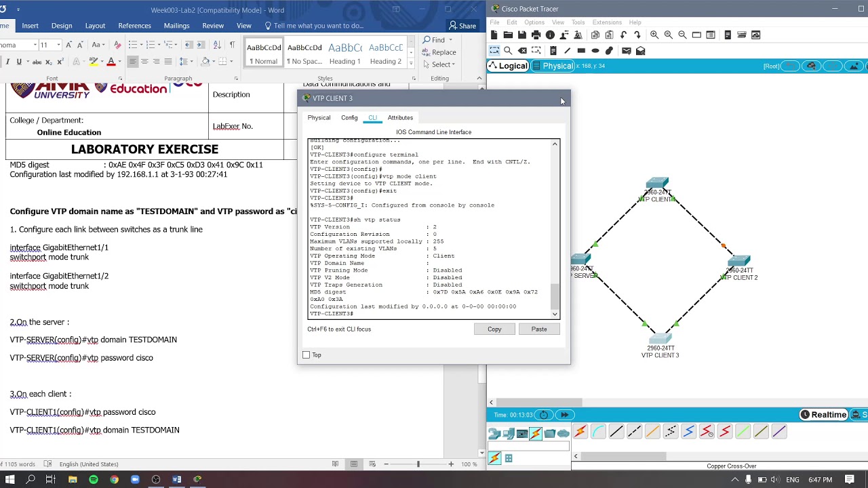Select the Delete tool in Packet Tracer
This screenshot has height=488, width=868.
click(x=522, y=51)
